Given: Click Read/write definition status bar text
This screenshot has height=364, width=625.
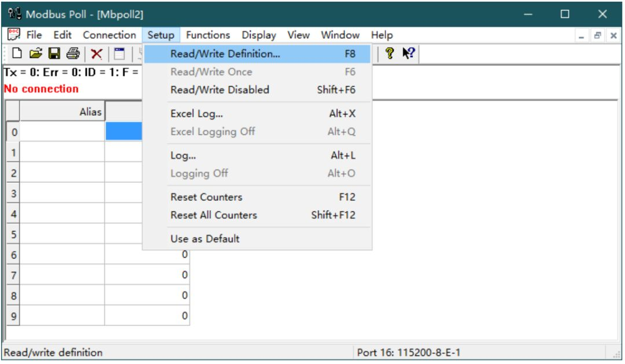Looking at the screenshot, I should tap(53, 352).
